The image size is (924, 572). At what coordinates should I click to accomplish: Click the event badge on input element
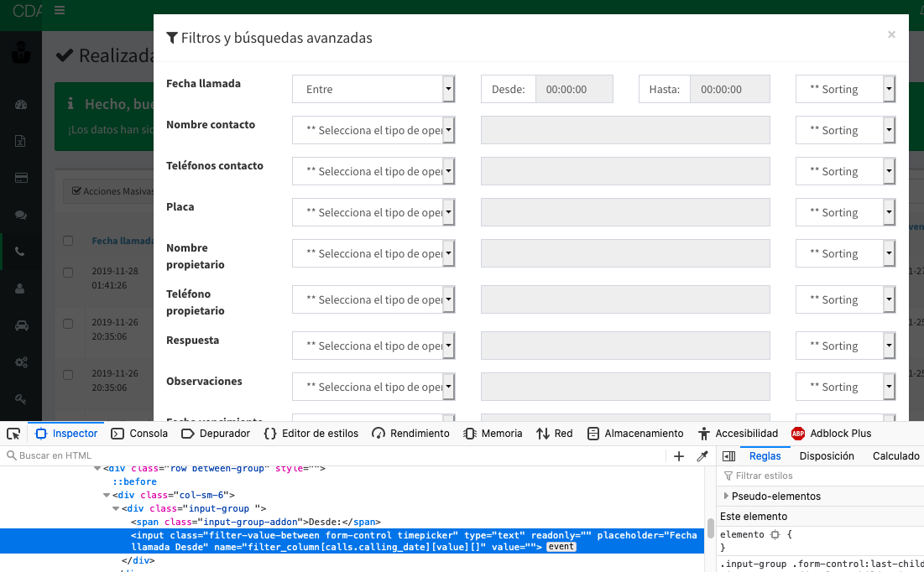coord(561,547)
